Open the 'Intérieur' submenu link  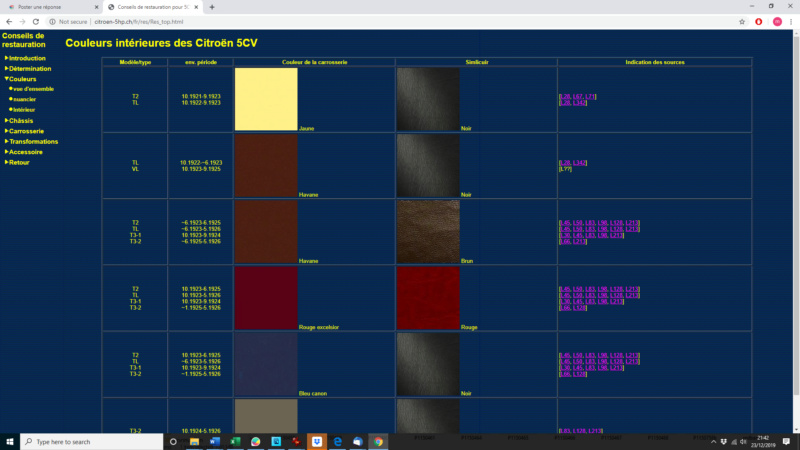[22, 110]
